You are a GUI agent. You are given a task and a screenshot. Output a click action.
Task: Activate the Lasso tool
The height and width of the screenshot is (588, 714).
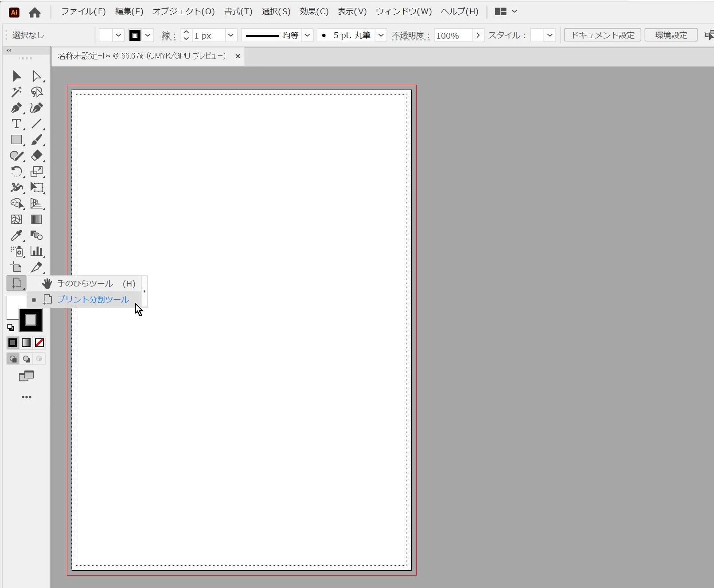37,92
